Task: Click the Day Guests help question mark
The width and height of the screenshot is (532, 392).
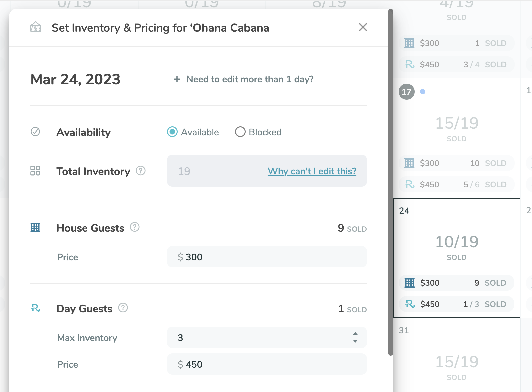Action: [123, 308]
